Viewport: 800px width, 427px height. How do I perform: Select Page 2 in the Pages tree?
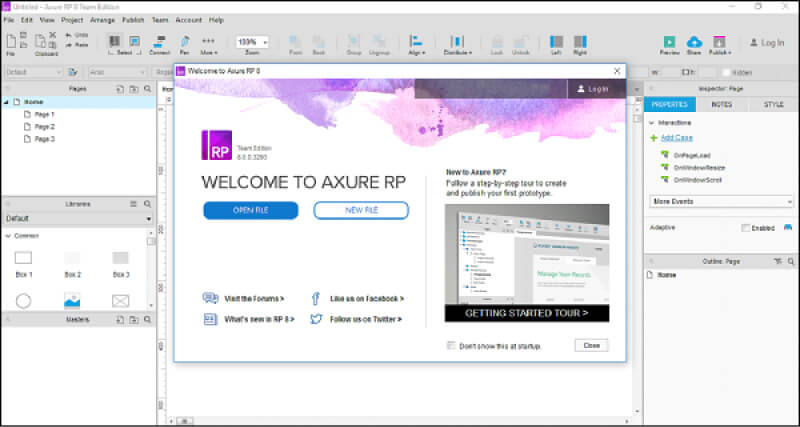[x=44, y=127]
